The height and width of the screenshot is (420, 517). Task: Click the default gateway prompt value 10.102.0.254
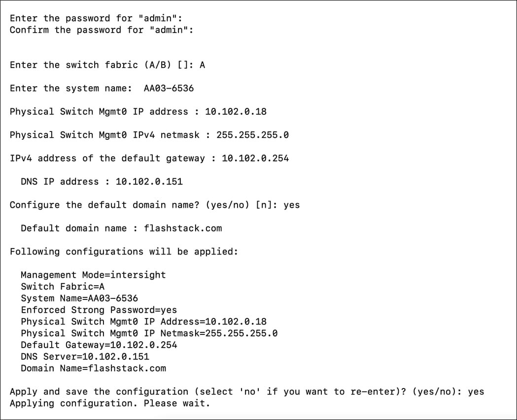coord(255,159)
